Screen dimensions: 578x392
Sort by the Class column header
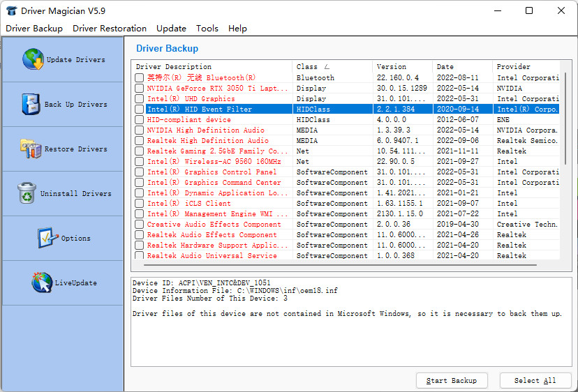pyautogui.click(x=332, y=67)
